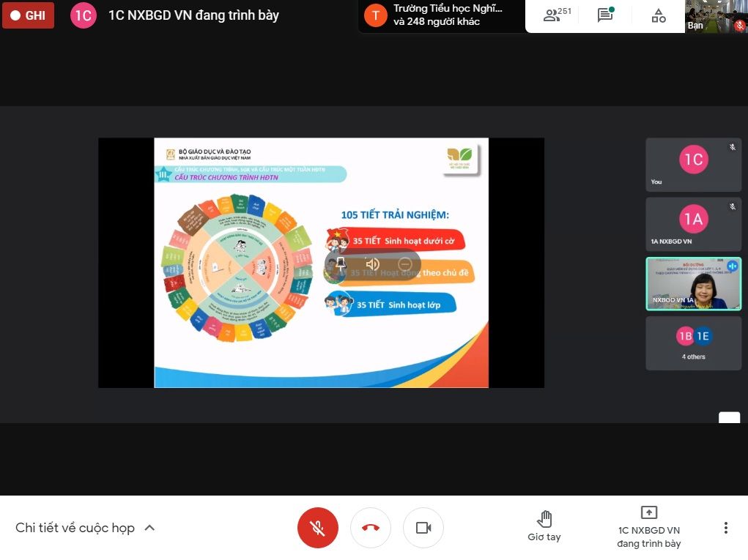
Task: Expand the '4 others' participants tile
Action: pyautogui.click(x=693, y=343)
